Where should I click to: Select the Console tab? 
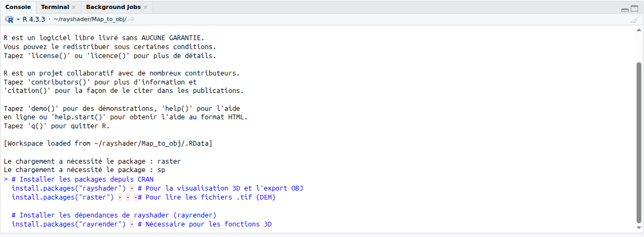pos(18,7)
